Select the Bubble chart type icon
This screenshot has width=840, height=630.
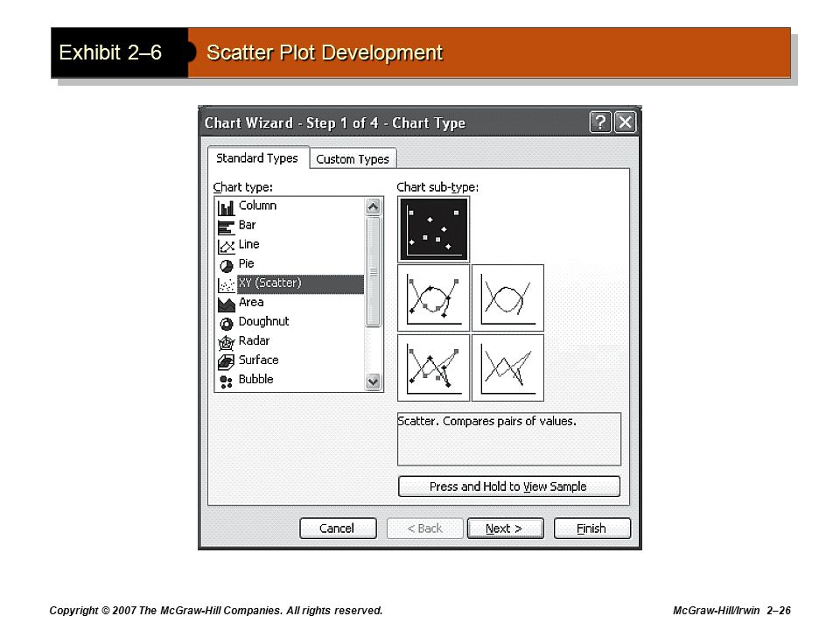226,381
